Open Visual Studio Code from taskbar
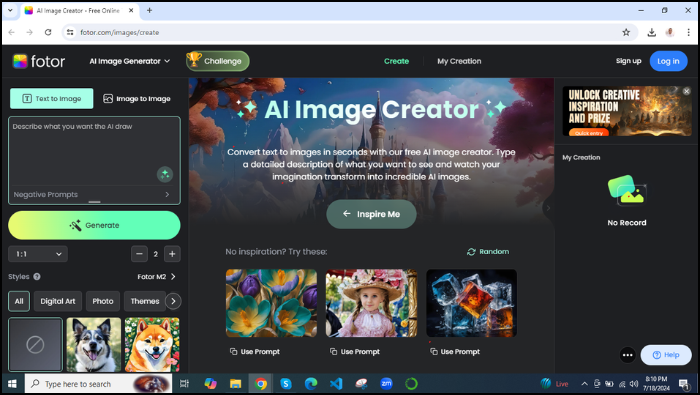Screen dimensions: 700x395 tap(336, 384)
